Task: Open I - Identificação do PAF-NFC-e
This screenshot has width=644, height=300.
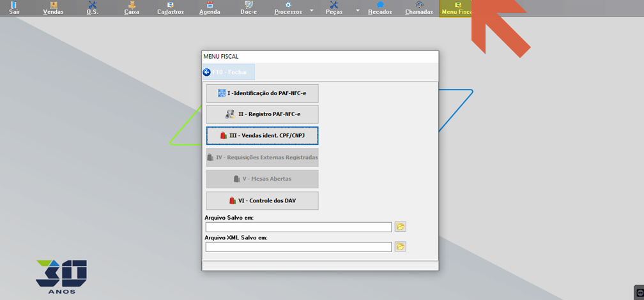Action: tap(262, 93)
